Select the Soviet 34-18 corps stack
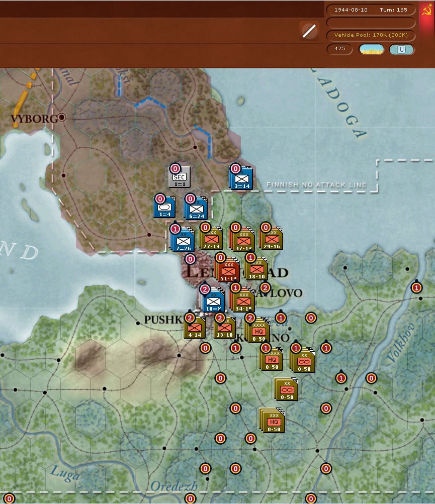 pyautogui.click(x=242, y=299)
